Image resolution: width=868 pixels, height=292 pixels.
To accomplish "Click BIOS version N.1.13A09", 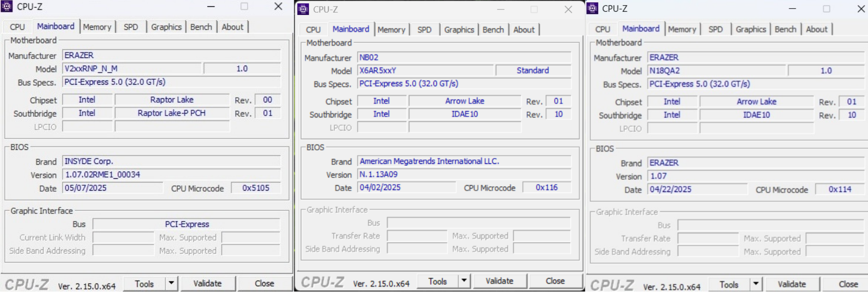I will tap(464, 174).
